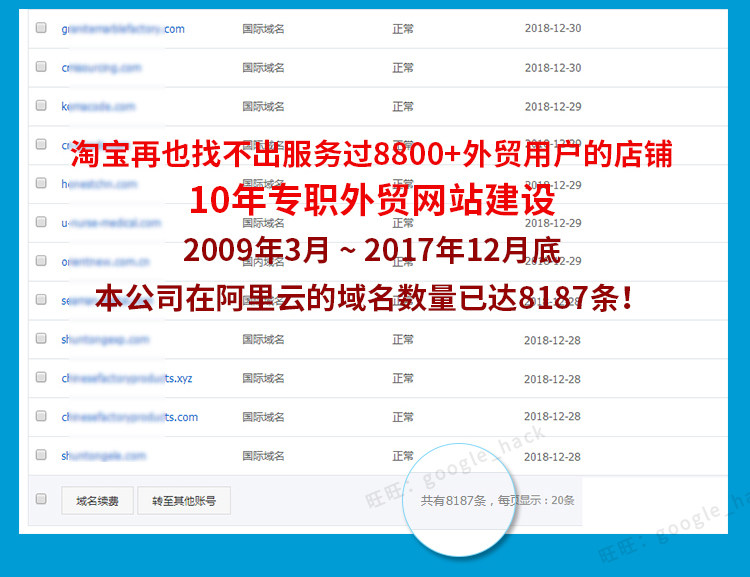Open the domain link starting with "gr"
The width and height of the screenshot is (750, 577).
(123, 29)
